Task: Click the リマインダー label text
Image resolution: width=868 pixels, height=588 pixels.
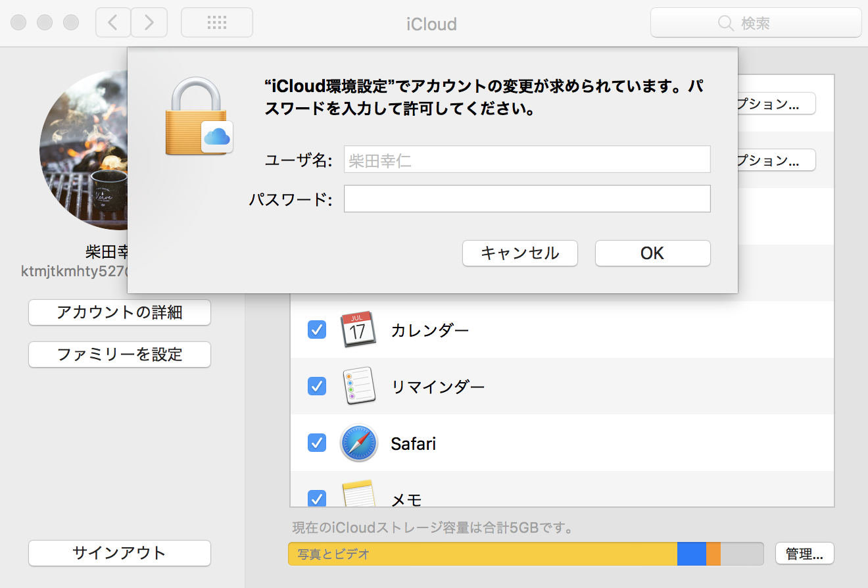Action: tap(438, 387)
